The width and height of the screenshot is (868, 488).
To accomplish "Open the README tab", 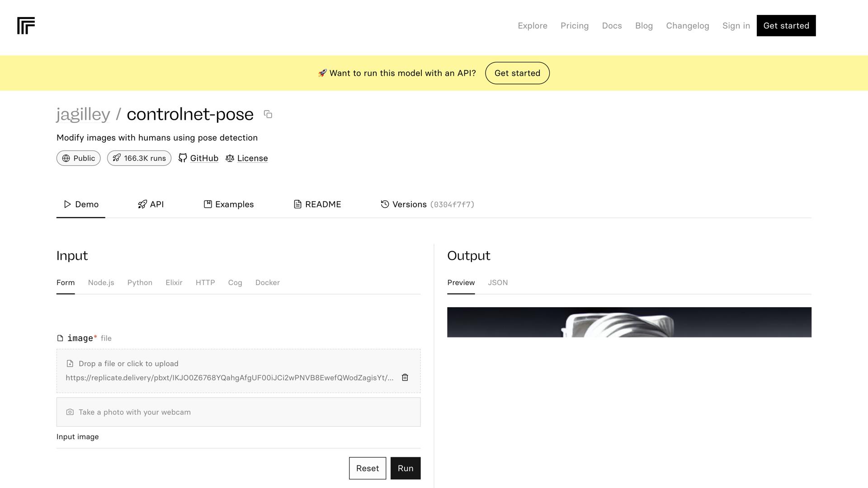I will click(x=317, y=204).
